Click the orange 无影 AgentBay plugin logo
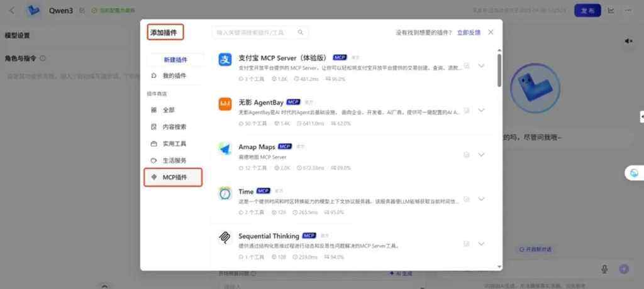 [x=225, y=104]
